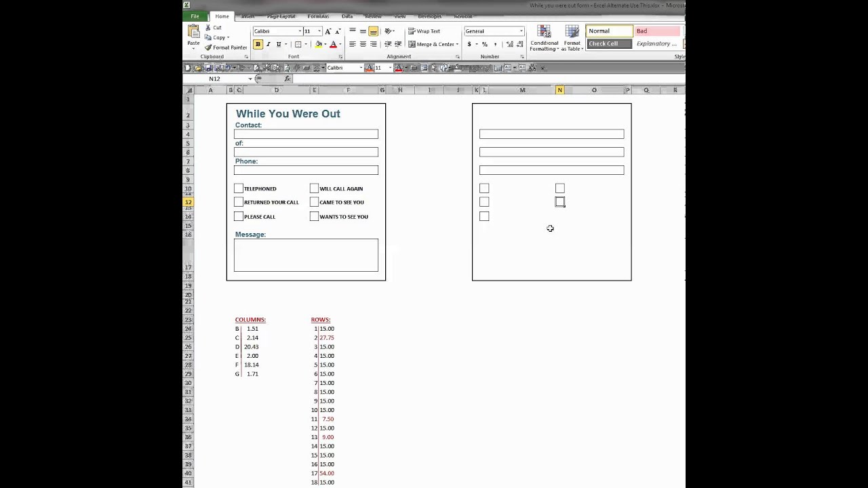Viewport: 868px width, 488px height.
Task: Click the Fill Color paint bucket
Action: point(318,44)
